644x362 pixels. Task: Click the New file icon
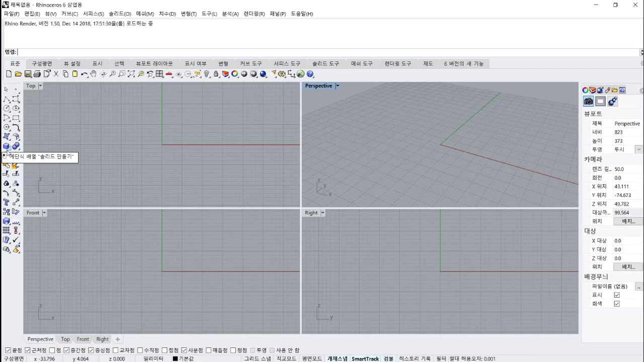(9, 74)
